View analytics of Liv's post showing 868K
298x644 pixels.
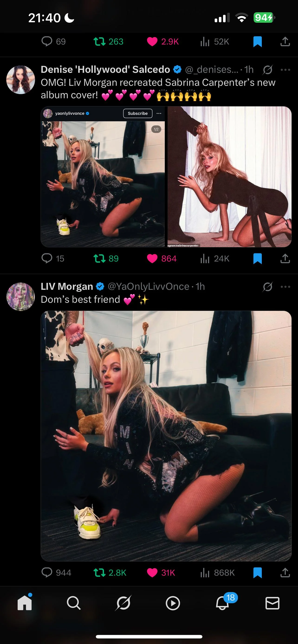[x=217, y=573]
